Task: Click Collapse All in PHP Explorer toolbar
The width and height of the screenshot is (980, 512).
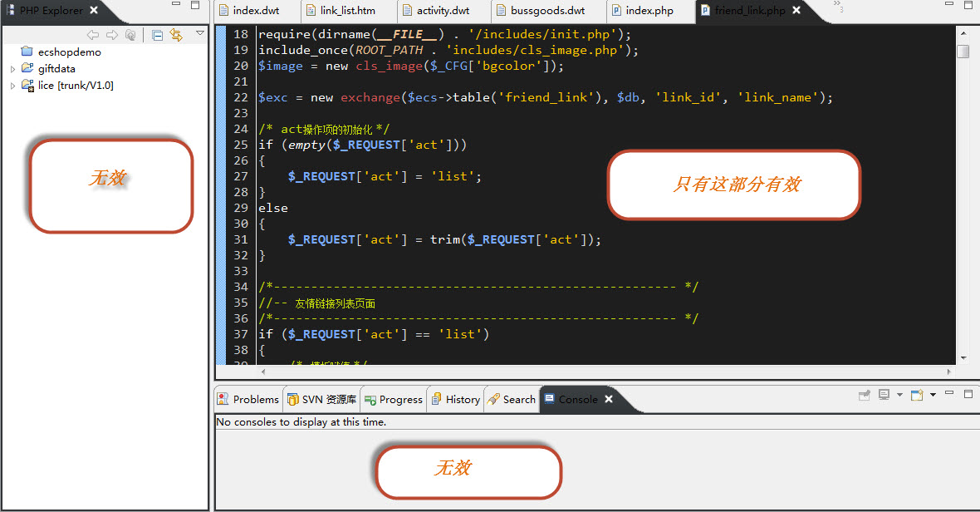Action: point(158,35)
